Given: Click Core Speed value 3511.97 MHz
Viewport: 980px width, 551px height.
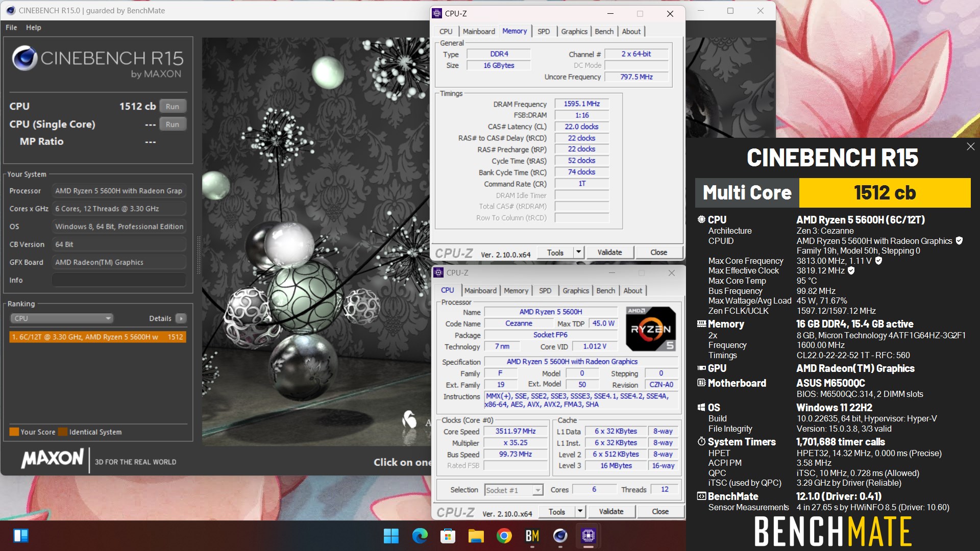Looking at the screenshot, I should 515,431.
